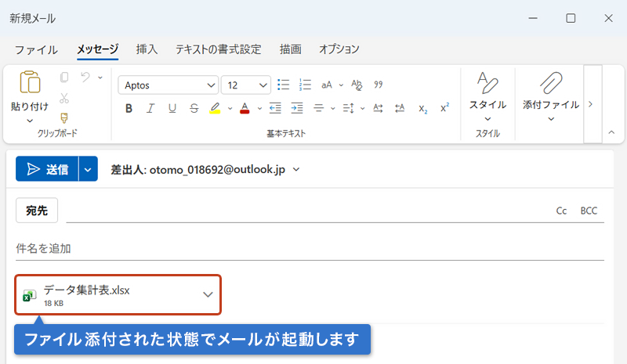The height and width of the screenshot is (364, 627).
Task: Show more ribbon commands with right arrow
Action: [591, 104]
